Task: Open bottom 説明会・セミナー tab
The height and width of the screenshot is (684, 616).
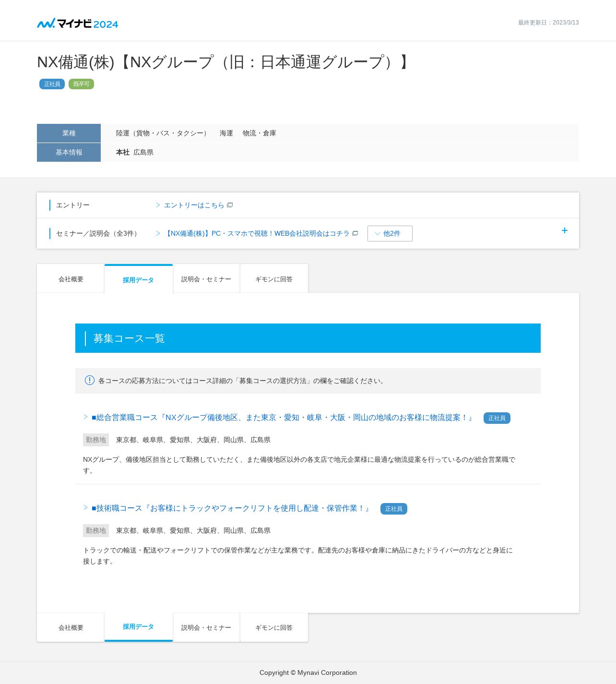Action: coord(206,627)
